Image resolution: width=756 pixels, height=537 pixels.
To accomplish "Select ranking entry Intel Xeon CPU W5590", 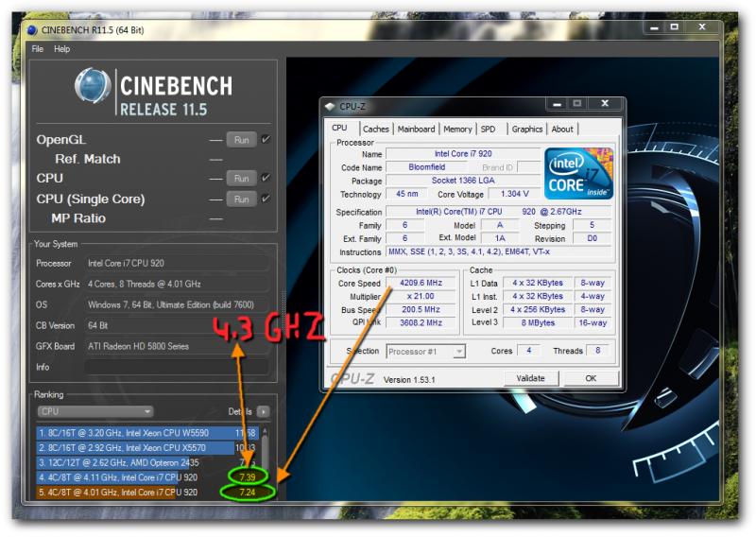I will (x=147, y=433).
